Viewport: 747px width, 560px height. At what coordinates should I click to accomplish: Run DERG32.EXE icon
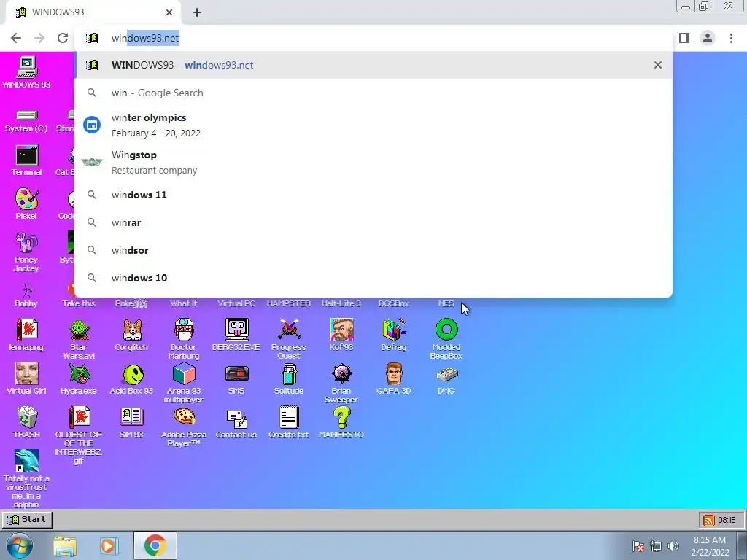click(x=236, y=335)
